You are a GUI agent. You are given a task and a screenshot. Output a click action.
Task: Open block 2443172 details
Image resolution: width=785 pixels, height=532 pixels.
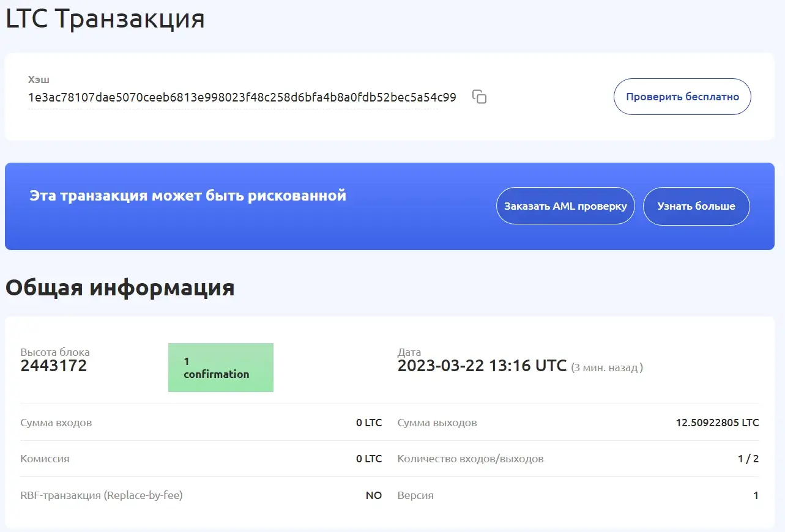click(54, 366)
